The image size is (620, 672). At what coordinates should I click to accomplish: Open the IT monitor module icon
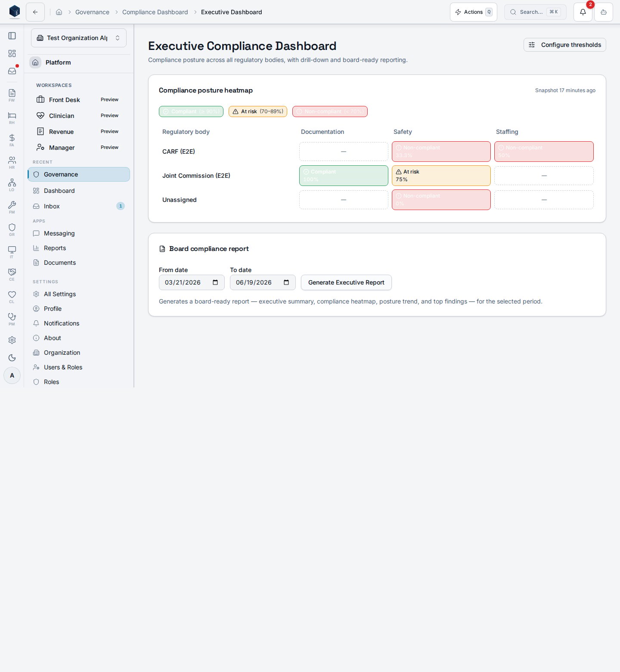pos(12,252)
